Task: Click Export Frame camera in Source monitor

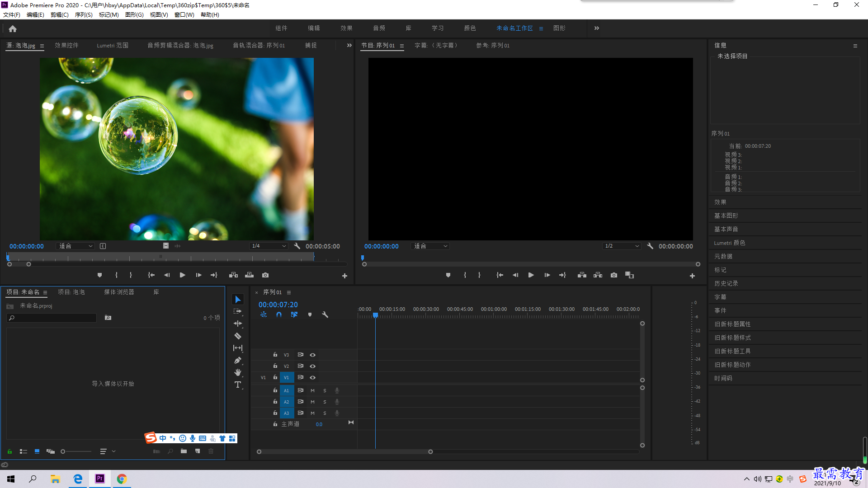Action: pyautogui.click(x=265, y=275)
